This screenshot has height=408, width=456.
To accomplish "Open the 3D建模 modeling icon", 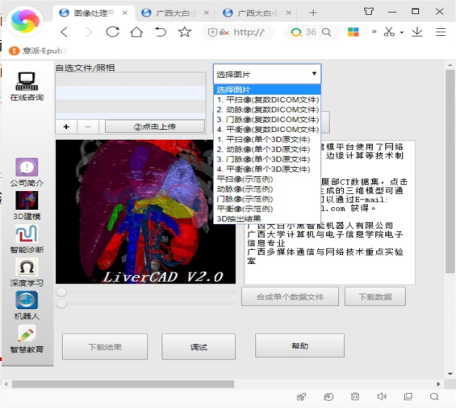I will (x=27, y=200).
